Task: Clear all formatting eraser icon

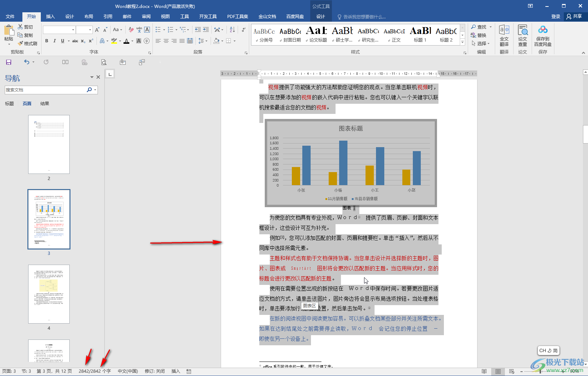Action: tap(131, 30)
